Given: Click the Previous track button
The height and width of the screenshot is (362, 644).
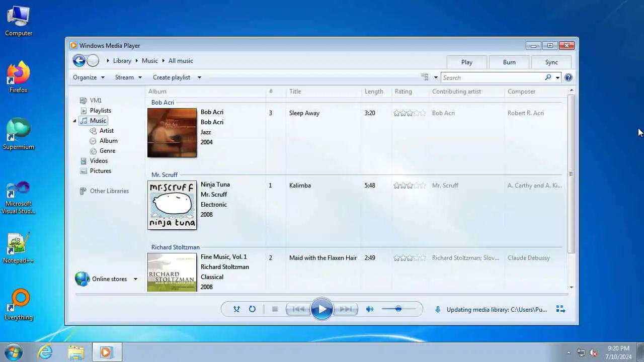Looking at the screenshot, I should coord(298,309).
